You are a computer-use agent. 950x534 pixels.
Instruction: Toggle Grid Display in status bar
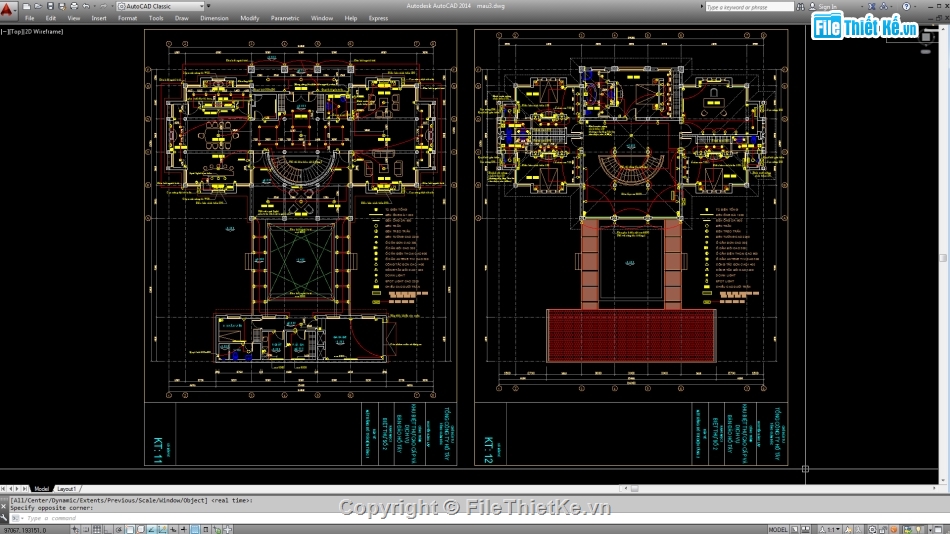(97, 530)
